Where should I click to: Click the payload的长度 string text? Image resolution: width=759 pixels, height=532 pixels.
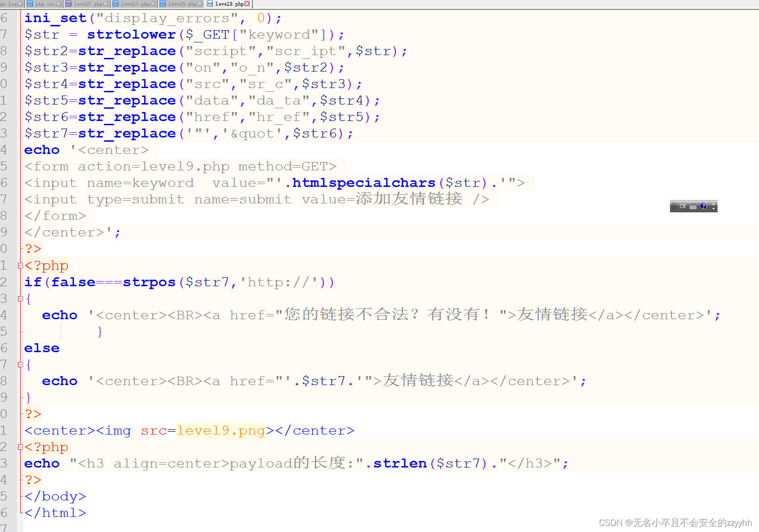(288, 463)
